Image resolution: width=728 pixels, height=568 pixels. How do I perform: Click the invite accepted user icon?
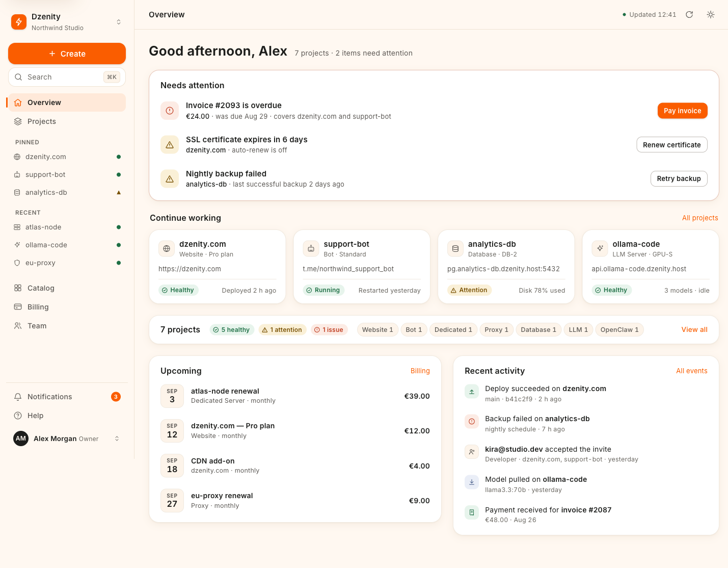[472, 452]
